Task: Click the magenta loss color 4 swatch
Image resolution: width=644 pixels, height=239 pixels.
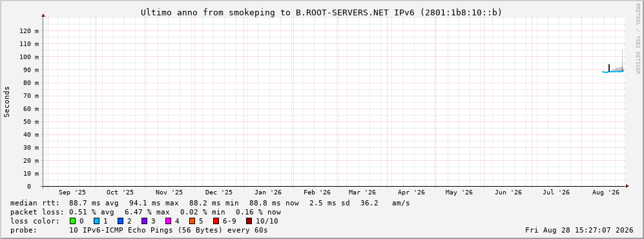Action: (x=168, y=221)
